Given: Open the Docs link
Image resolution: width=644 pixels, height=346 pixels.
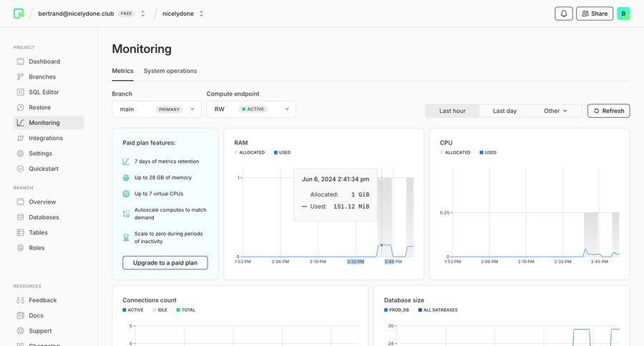Looking at the screenshot, I should tap(49, 316).
